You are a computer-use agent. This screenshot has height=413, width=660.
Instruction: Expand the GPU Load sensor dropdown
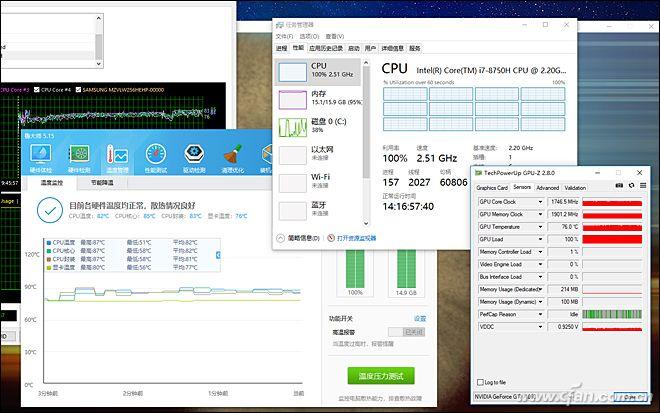pyautogui.click(x=540, y=239)
